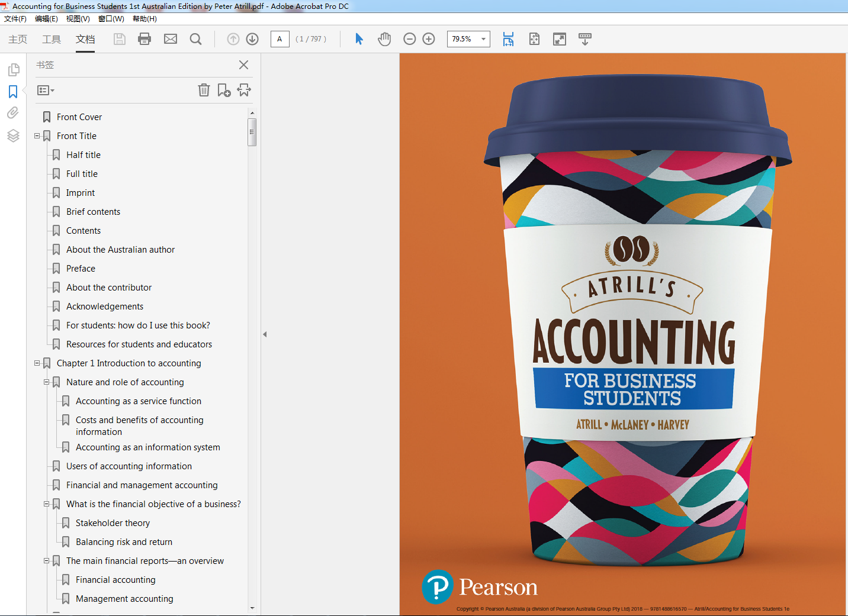The height and width of the screenshot is (616, 848).
Task: Toggle the bookmarks side panel
Action: click(x=13, y=92)
